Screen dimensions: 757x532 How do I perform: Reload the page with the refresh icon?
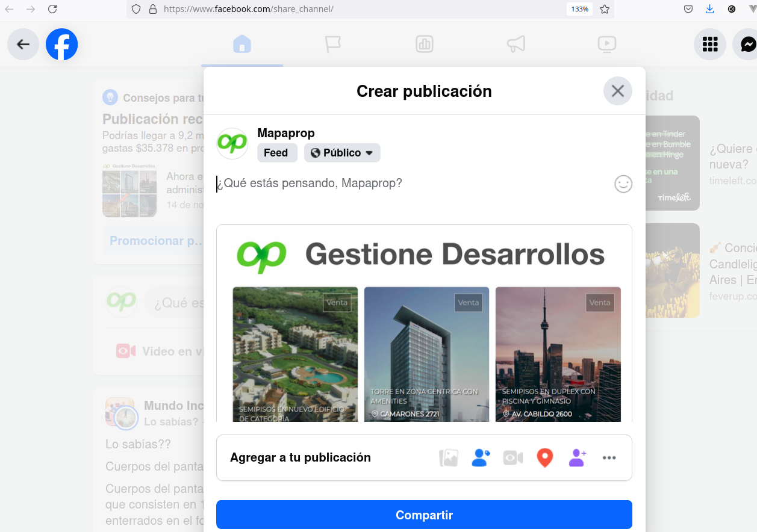[x=52, y=9]
